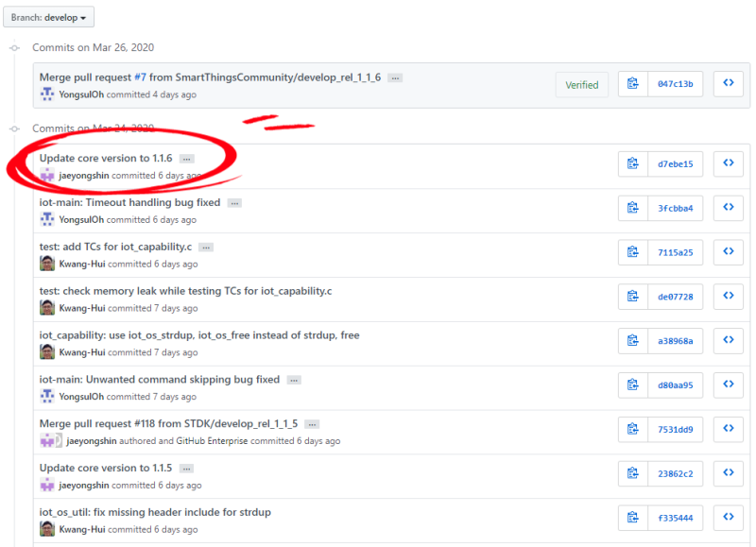Browse repository at commit a38968a
The height and width of the screenshot is (547, 756).
pyautogui.click(x=729, y=341)
